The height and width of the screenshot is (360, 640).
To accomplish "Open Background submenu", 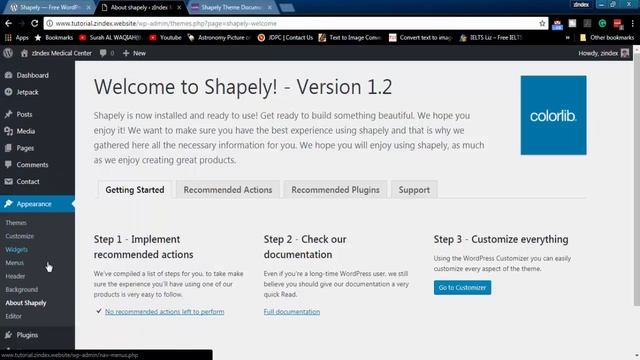I will pos(22,289).
